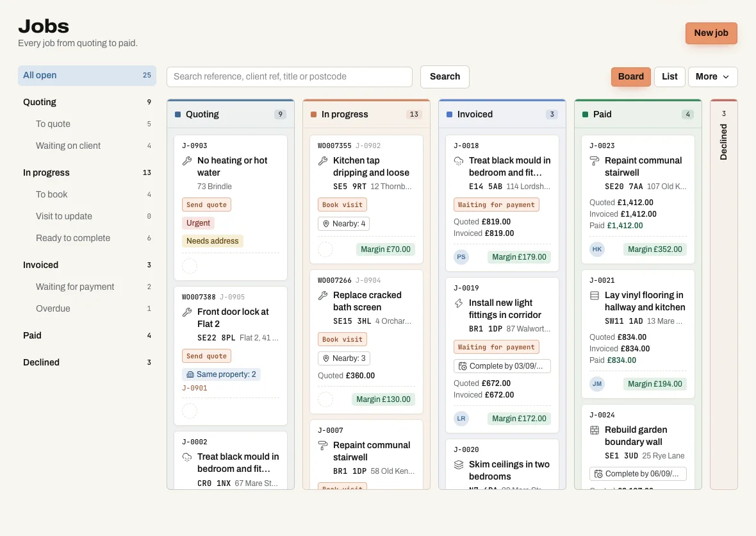Click Book visit on Kitchen tap card
Viewport: 756px width, 536px height.
point(342,205)
